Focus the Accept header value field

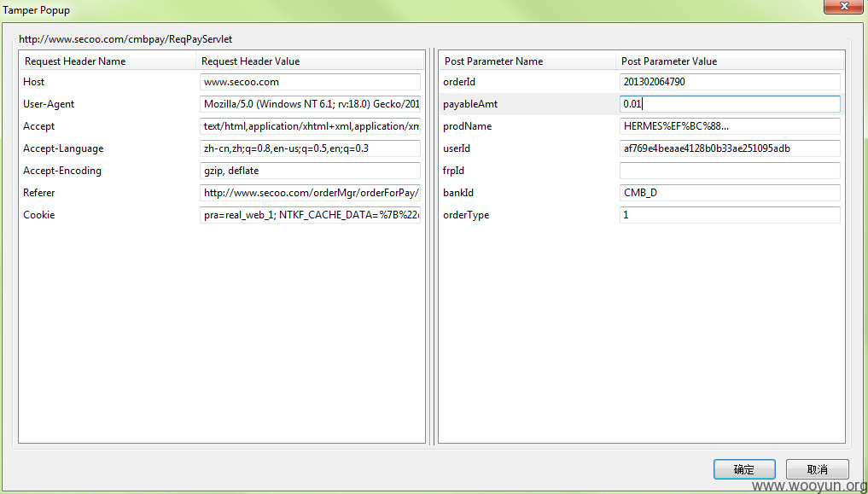pos(310,126)
